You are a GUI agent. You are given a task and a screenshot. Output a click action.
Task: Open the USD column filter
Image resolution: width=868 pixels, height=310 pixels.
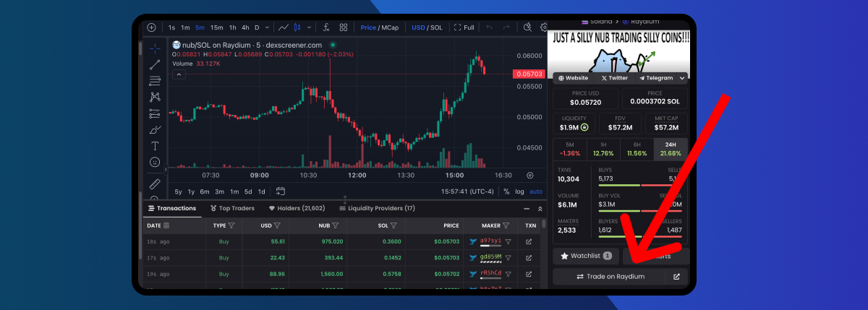point(278,225)
